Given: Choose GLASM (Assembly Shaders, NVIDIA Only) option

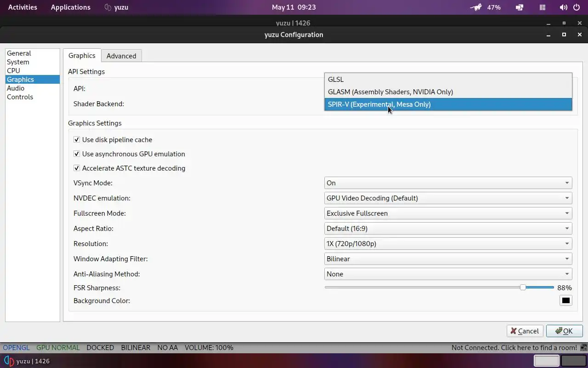Looking at the screenshot, I should pos(448,92).
